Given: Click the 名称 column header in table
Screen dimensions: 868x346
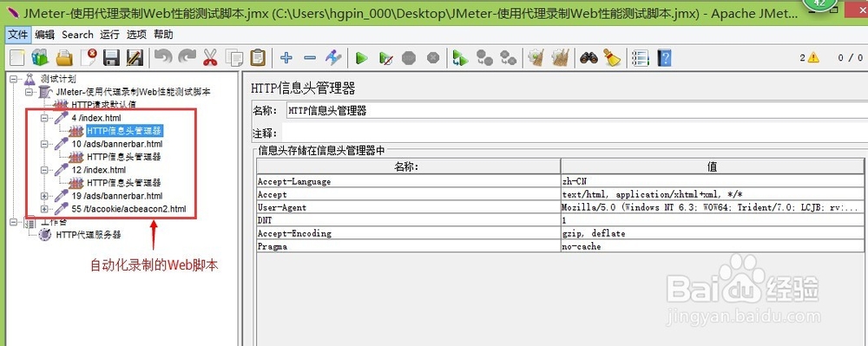Looking at the screenshot, I should point(409,166).
